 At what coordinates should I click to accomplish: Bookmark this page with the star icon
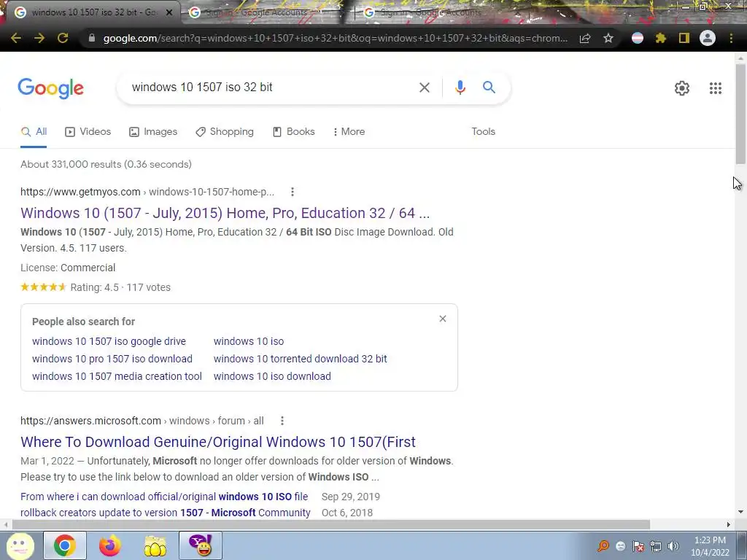point(608,38)
